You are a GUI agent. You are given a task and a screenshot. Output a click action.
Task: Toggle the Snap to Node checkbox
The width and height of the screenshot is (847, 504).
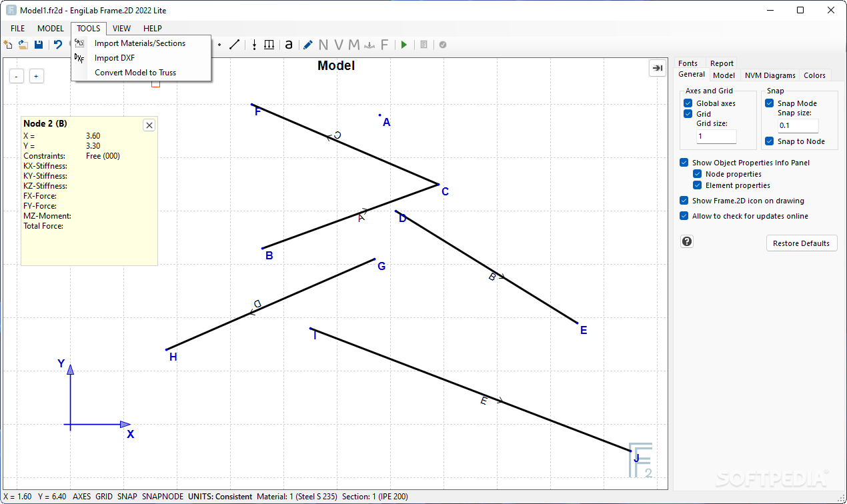[x=770, y=141]
